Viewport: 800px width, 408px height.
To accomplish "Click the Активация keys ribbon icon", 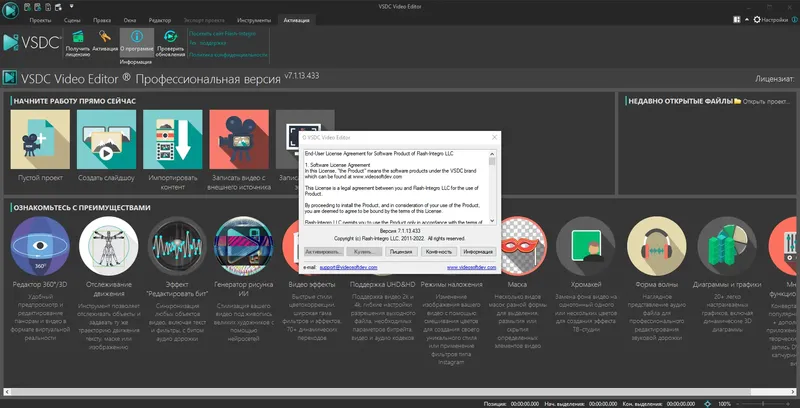I will 105,42.
